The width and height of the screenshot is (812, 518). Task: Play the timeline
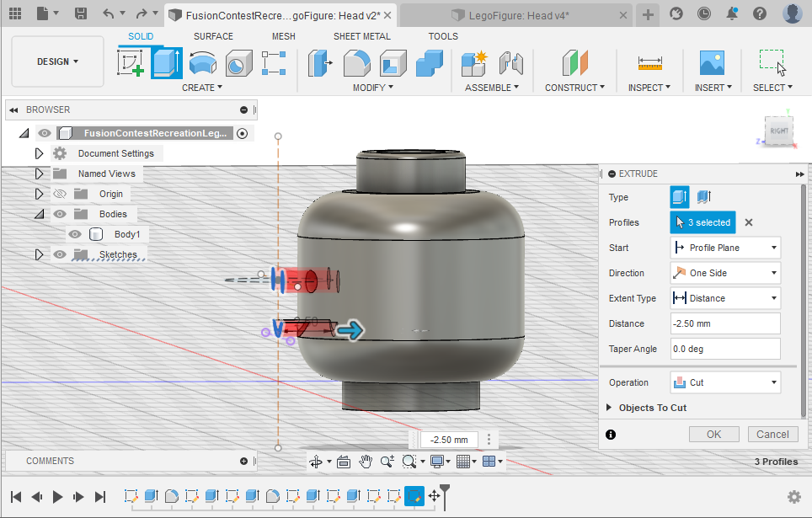(57, 497)
